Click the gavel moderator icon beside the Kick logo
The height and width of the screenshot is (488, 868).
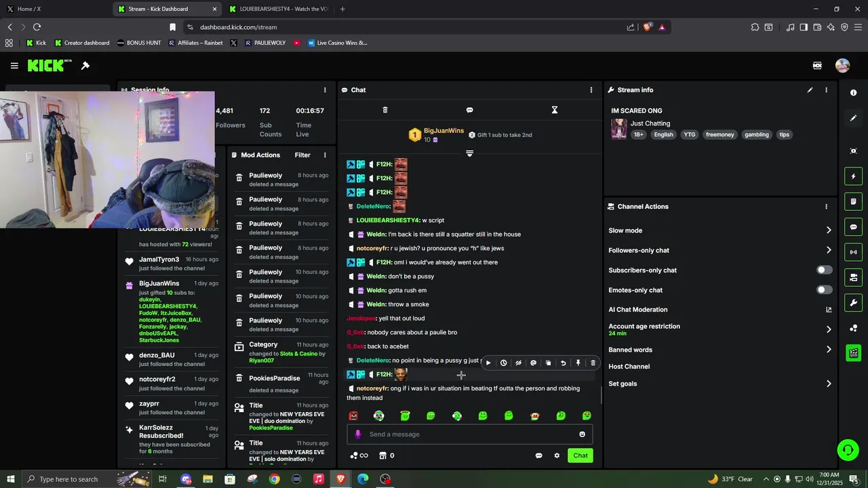85,66
